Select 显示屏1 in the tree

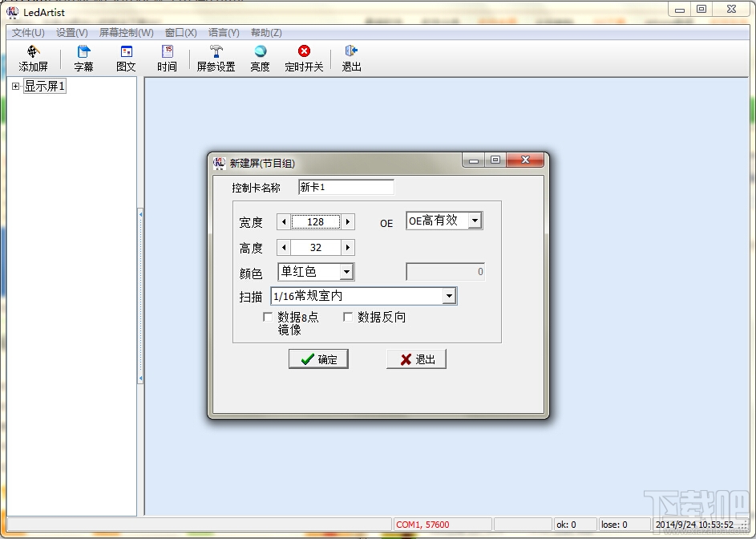click(x=45, y=87)
